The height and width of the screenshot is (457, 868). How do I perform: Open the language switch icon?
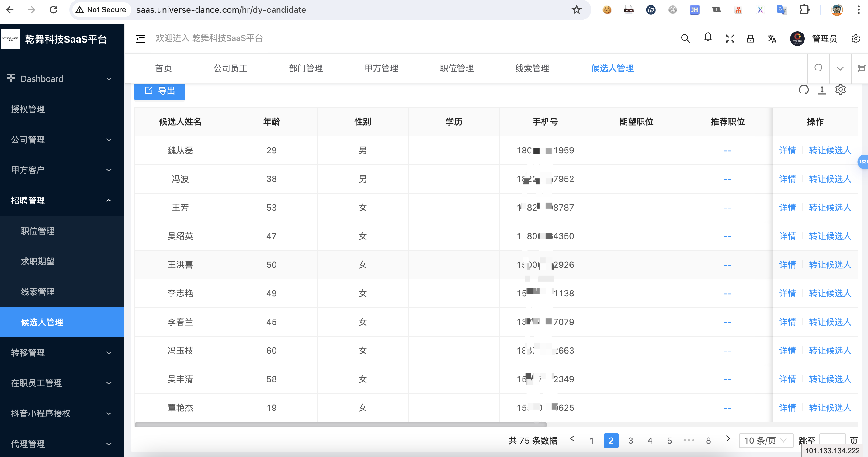[772, 39]
